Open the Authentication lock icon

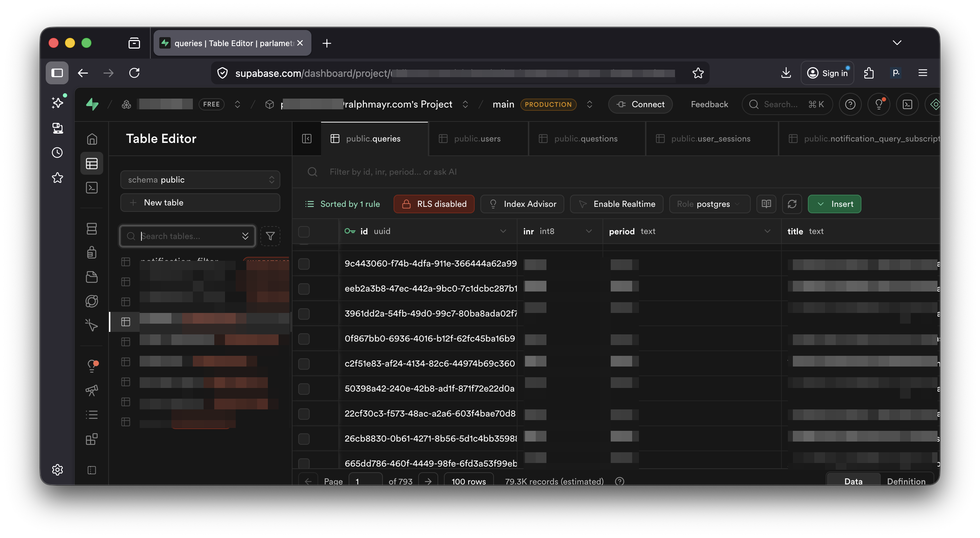(92, 252)
